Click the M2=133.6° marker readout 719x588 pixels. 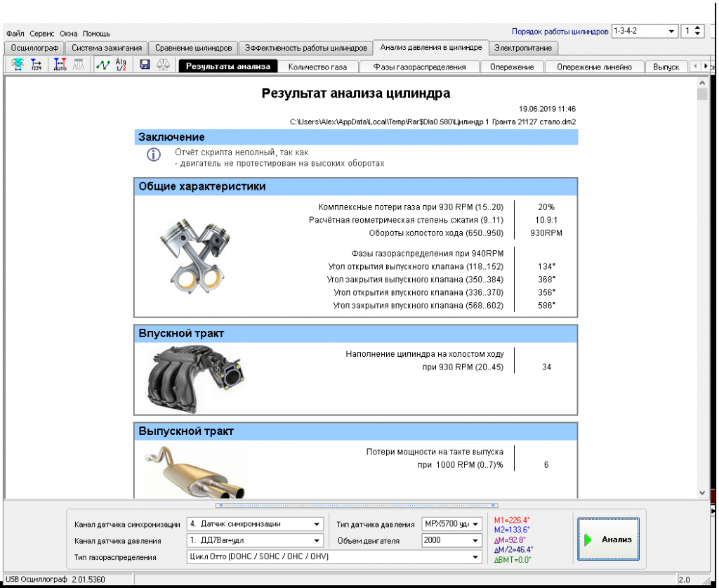tap(512, 530)
